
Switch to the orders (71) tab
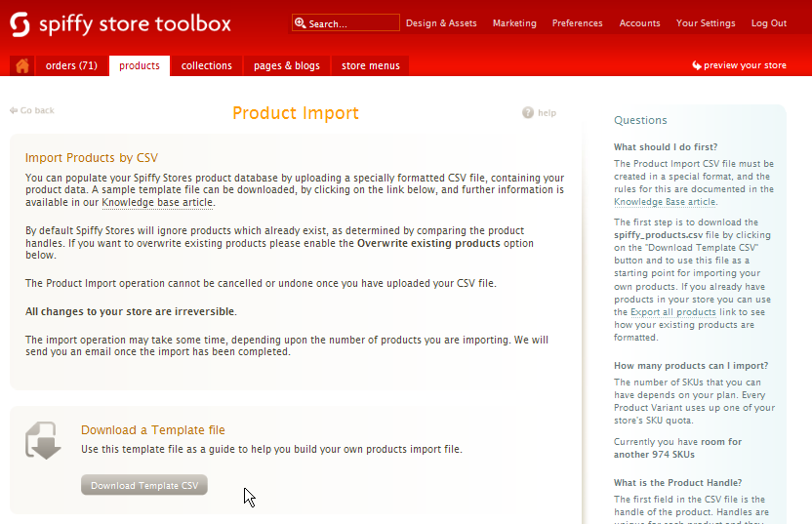coord(71,65)
